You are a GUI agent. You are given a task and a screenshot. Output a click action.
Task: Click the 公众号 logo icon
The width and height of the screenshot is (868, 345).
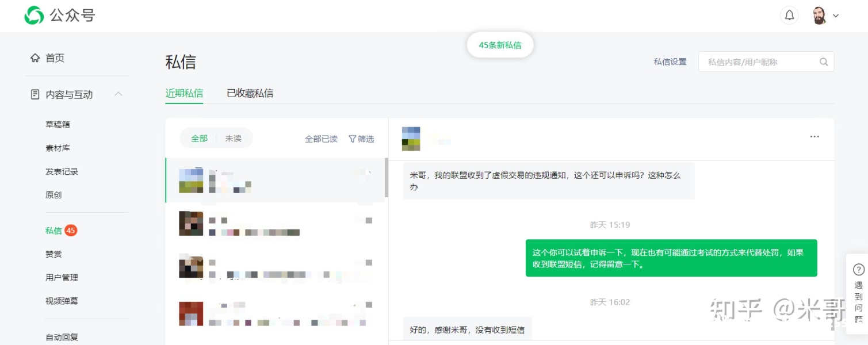tap(34, 16)
